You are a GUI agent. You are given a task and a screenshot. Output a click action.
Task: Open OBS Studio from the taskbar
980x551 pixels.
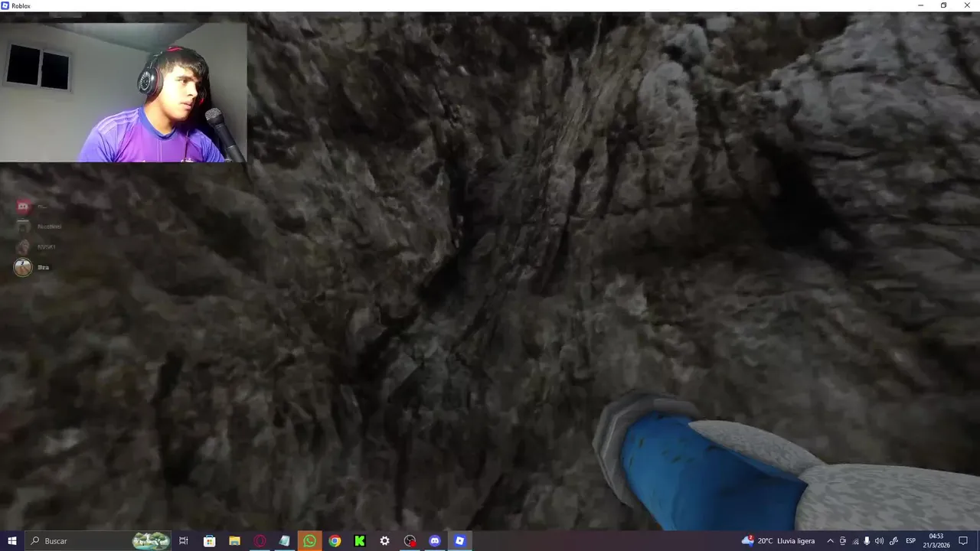(x=410, y=541)
